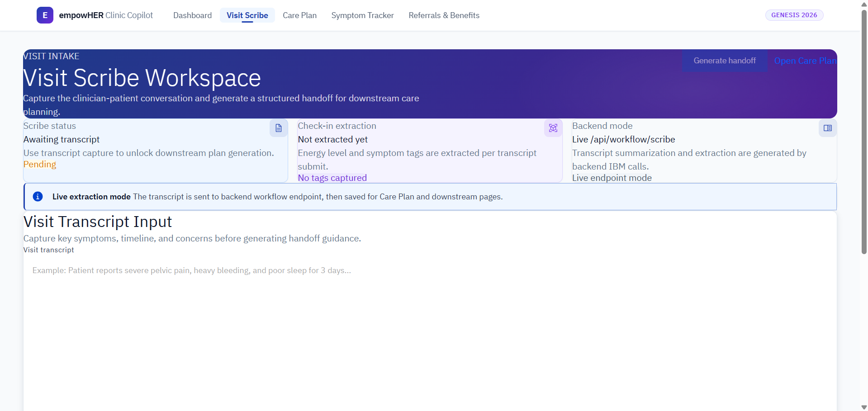Click the scrollbar up arrow
Viewport: 868px width, 411px height.
(x=864, y=4)
